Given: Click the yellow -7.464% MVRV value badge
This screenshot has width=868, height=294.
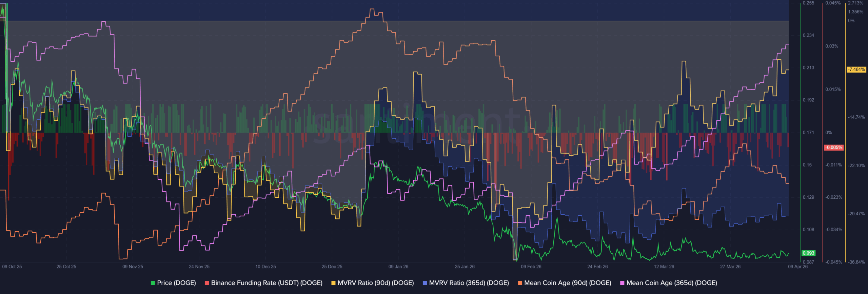Looking at the screenshot, I should 856,70.
